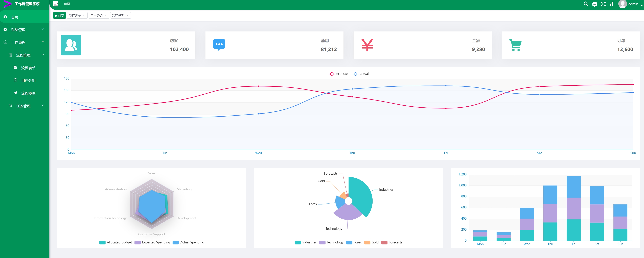Click the visitors people icon card
This screenshot has height=258, width=644.
pos(71,45)
